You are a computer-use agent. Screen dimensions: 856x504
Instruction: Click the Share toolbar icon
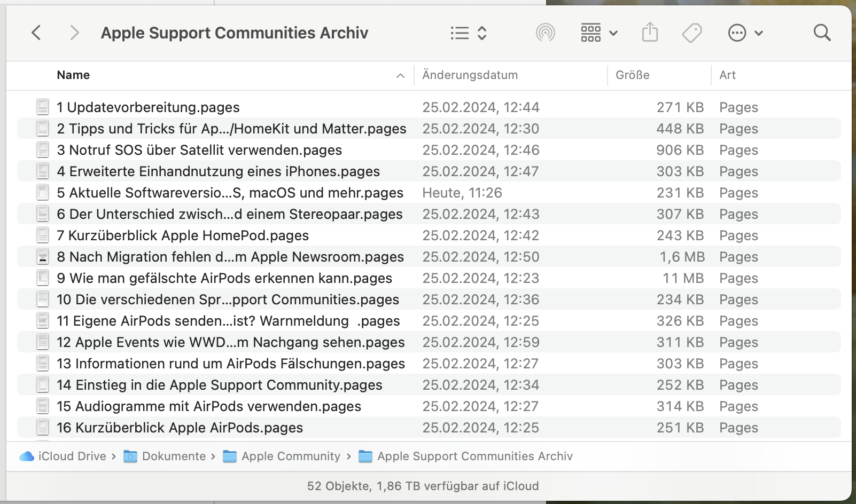pos(650,33)
